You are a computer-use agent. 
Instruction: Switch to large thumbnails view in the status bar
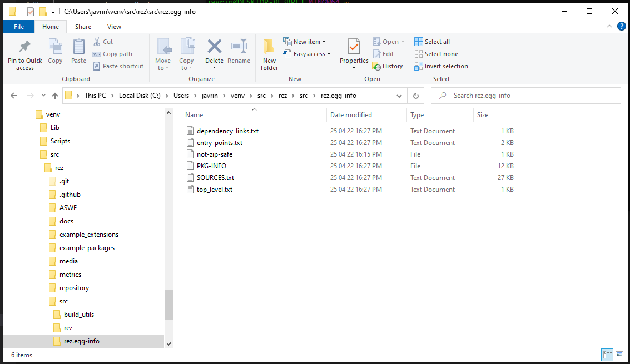click(619, 355)
